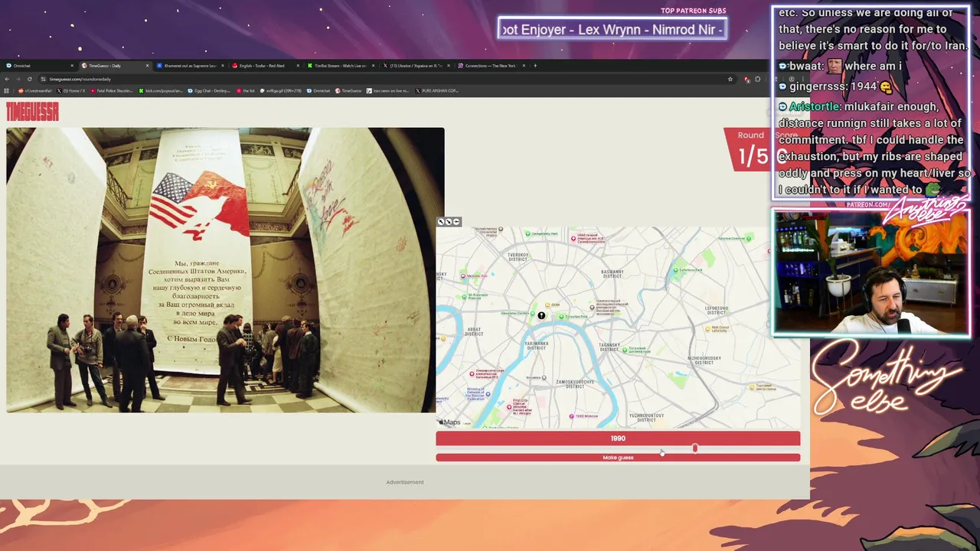This screenshot has height=551, width=980.
Task: Go back in browser history
Action: click(7, 79)
